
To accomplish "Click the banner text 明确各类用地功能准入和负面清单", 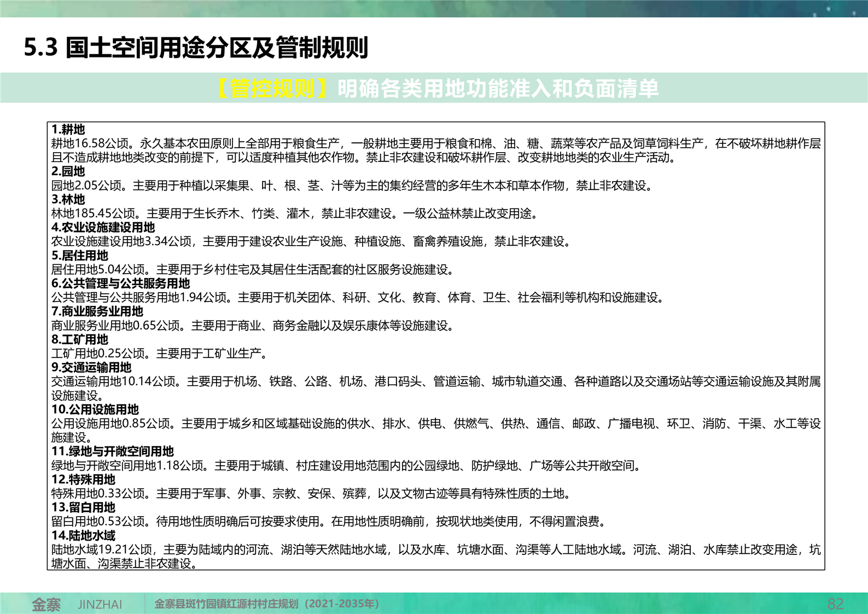I will (498, 88).
